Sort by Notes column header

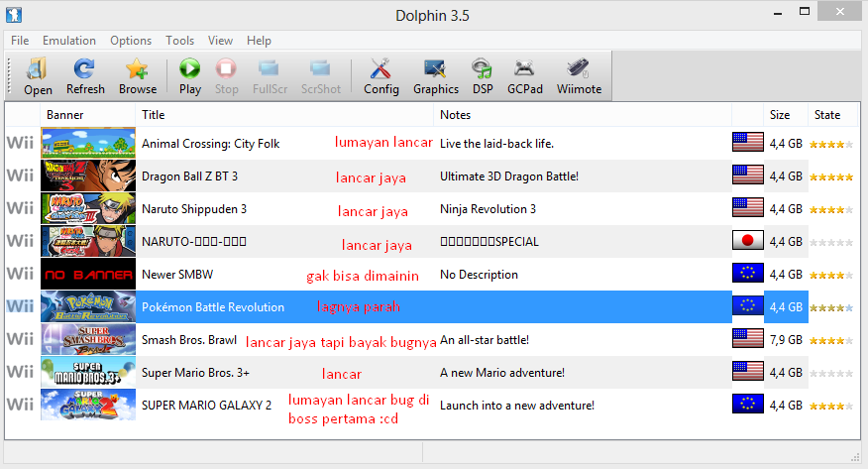tap(583, 115)
